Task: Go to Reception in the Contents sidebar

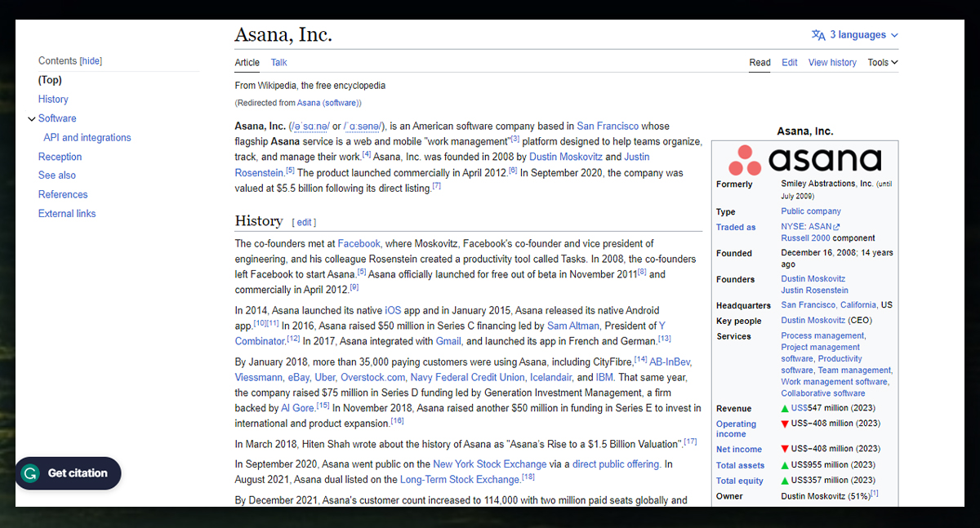Action: point(60,157)
